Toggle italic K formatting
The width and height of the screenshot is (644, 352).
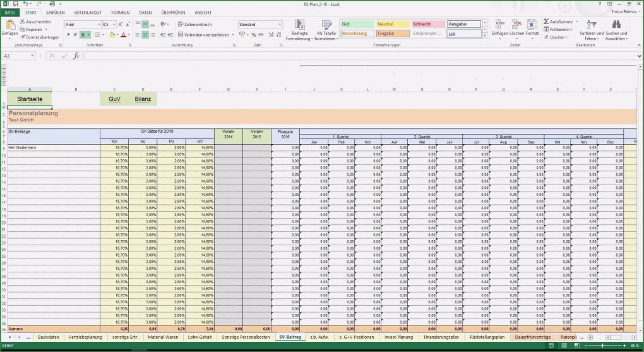click(x=75, y=35)
